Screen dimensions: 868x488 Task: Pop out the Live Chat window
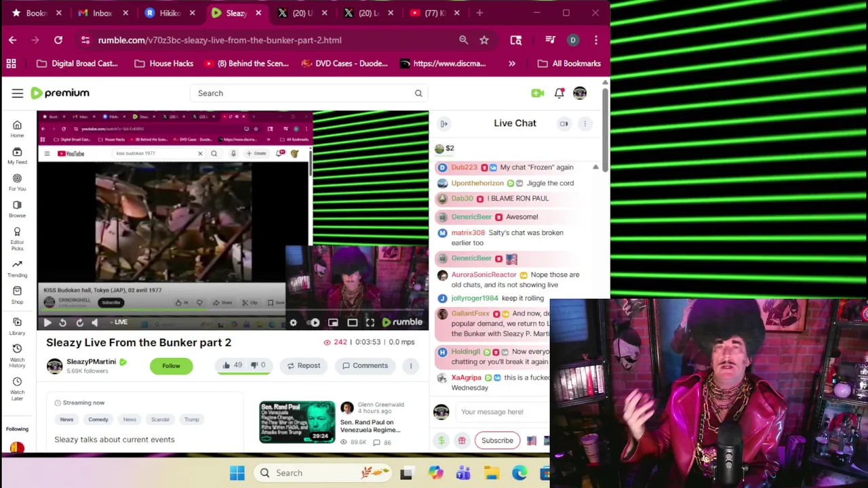pos(564,123)
